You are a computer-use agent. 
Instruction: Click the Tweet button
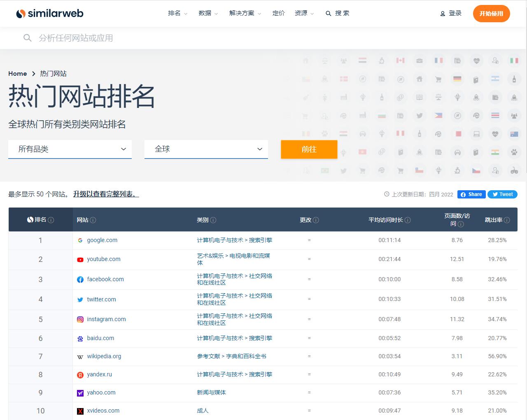[x=502, y=194]
